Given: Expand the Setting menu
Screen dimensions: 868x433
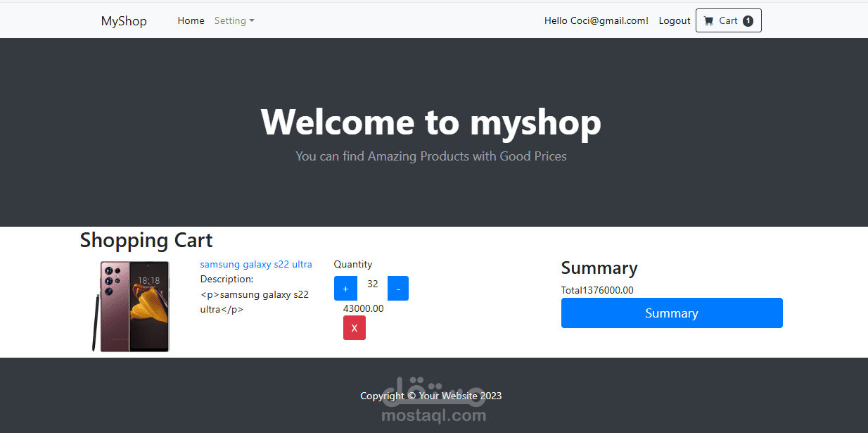Looking at the screenshot, I should tap(234, 20).
